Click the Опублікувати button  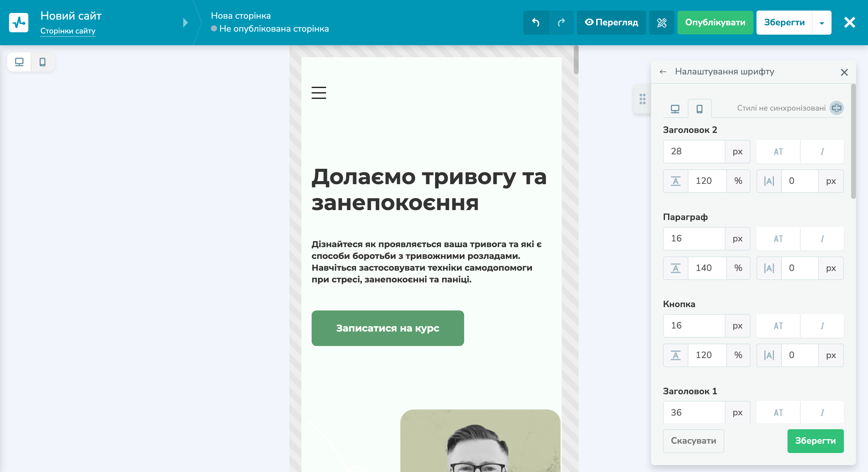pos(715,23)
